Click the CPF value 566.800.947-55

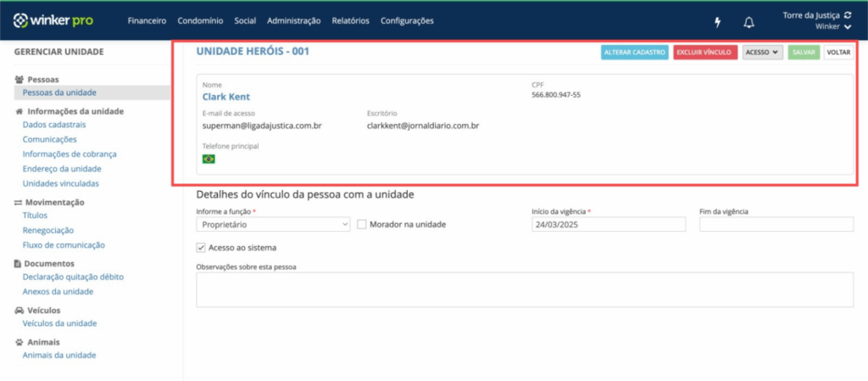[556, 95]
